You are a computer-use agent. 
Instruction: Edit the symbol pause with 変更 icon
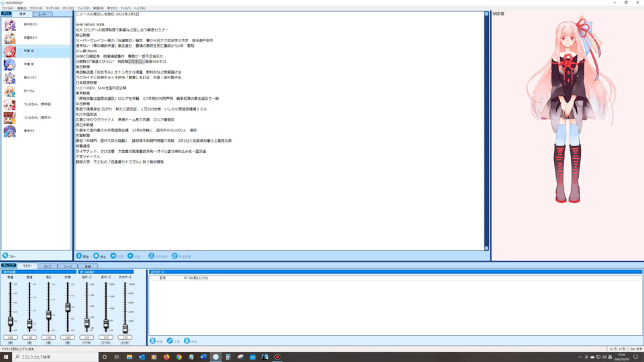pyautogui.click(x=170, y=341)
